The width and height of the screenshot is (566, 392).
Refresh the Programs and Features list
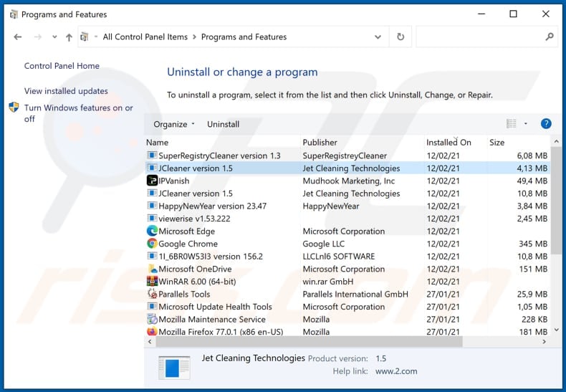click(x=400, y=37)
